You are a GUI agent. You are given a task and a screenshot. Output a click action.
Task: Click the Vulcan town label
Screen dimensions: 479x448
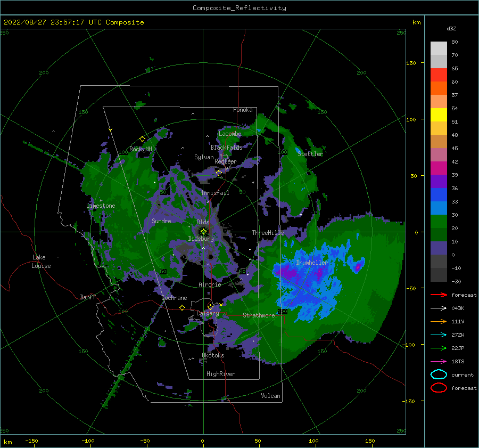pyautogui.click(x=271, y=396)
